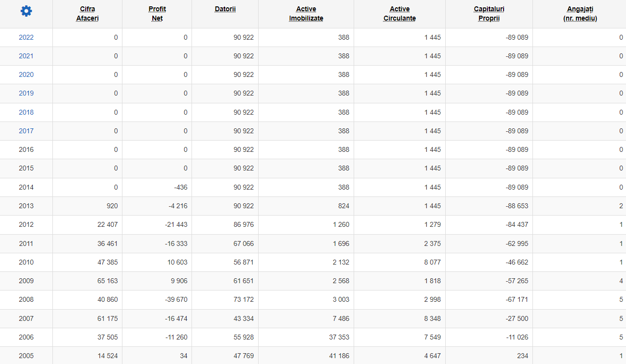Click the blue settings gear icon
The height and width of the screenshot is (364, 626).
point(26,11)
